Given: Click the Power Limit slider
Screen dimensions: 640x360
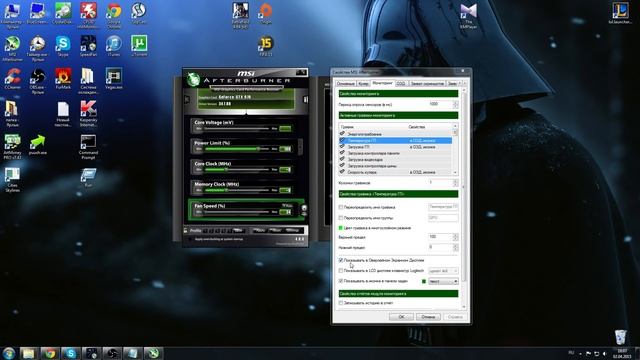Looking at the screenshot, I should [x=237, y=149].
